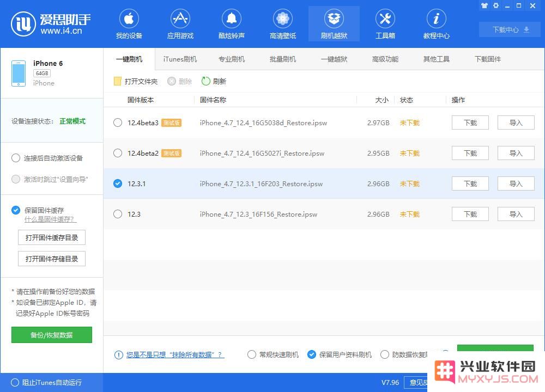Uncheck 保留固件缓存 checkbox
The height and width of the screenshot is (392, 545).
16,210
